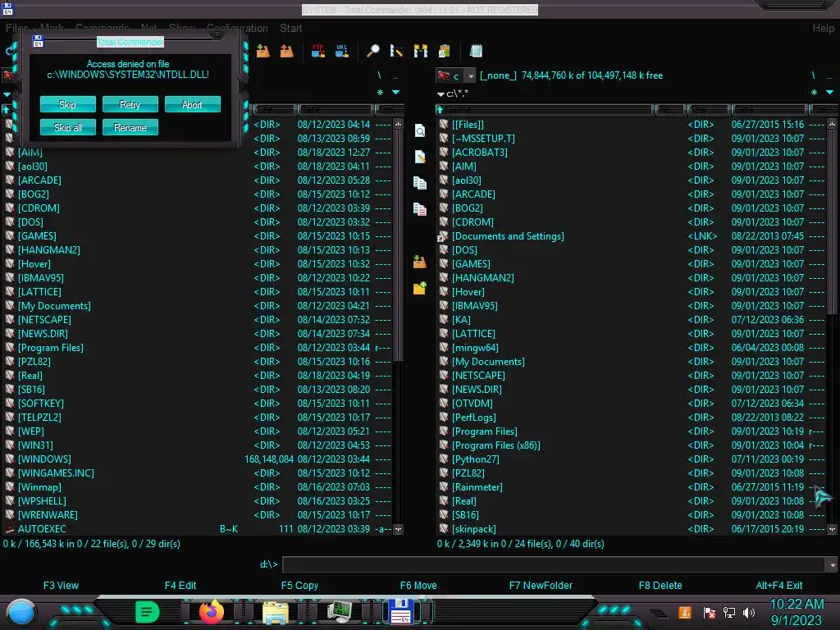Screen dimensions: 840x630
Task: Click the View file icon in middle bar
Action: 420,130
